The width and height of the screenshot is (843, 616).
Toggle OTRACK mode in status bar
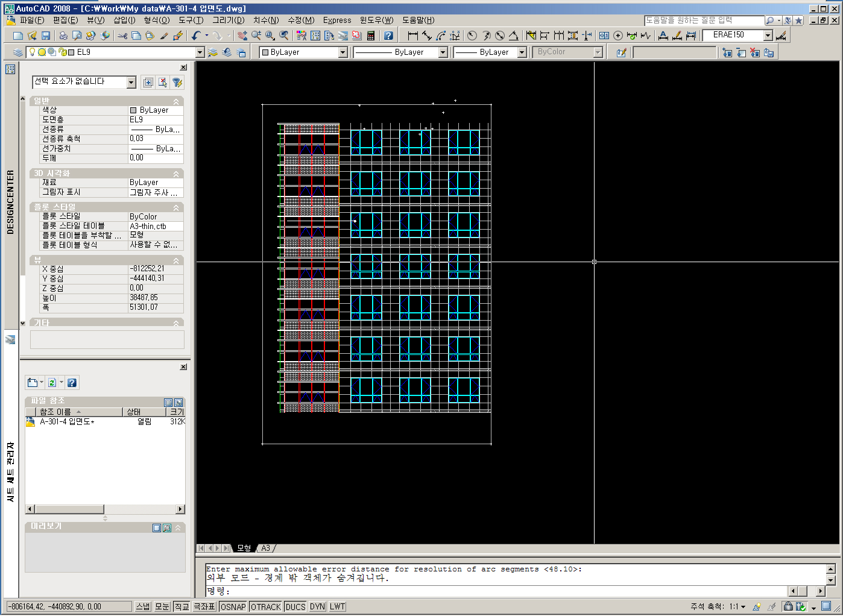click(x=265, y=606)
